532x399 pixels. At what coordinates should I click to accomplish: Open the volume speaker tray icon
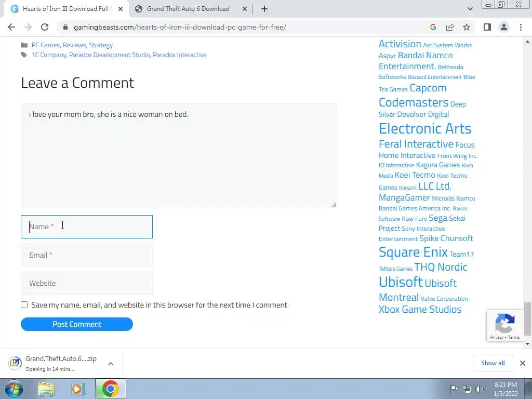[x=480, y=389]
